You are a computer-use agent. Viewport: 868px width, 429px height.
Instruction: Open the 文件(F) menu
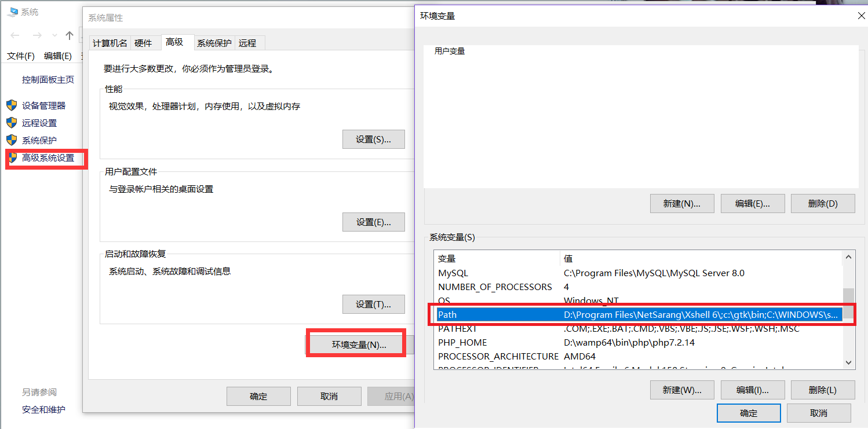[20, 56]
